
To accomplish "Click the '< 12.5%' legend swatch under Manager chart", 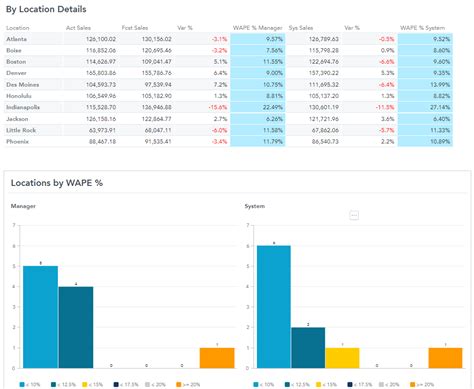I will click(x=53, y=385).
